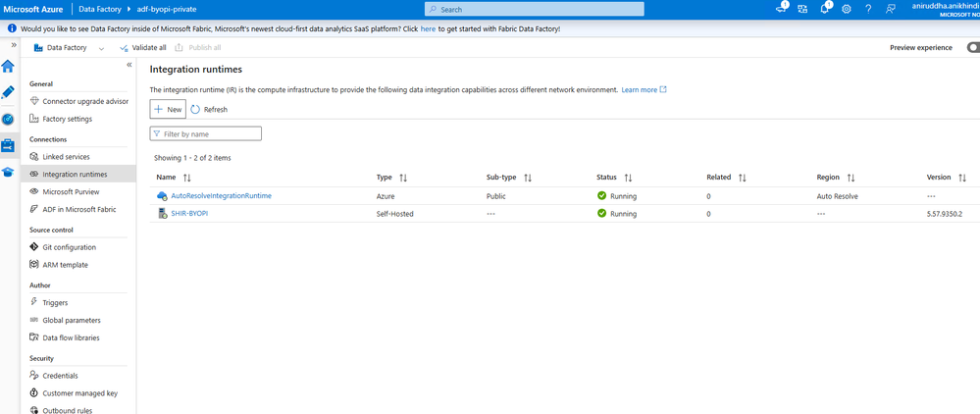This screenshot has height=414, width=980.
Task: Open Global parameters
Action: click(65, 320)
